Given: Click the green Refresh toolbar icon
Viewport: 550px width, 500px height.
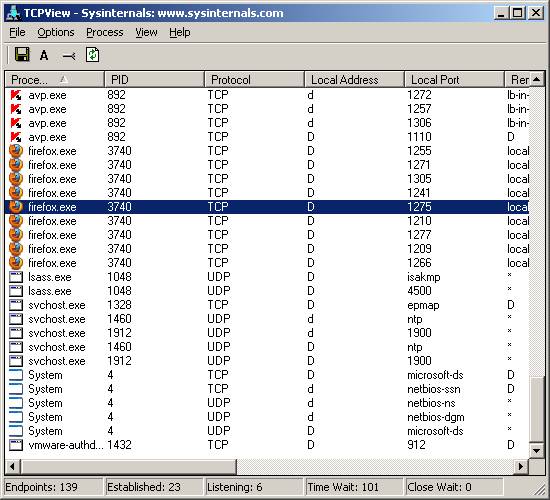Looking at the screenshot, I should point(92,55).
